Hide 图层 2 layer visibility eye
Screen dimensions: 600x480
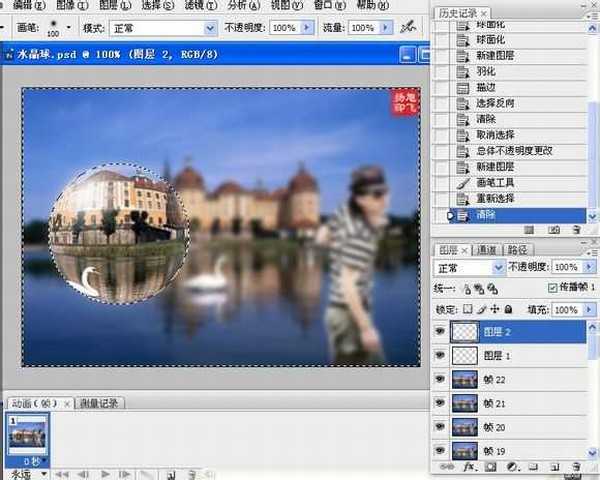(x=441, y=331)
